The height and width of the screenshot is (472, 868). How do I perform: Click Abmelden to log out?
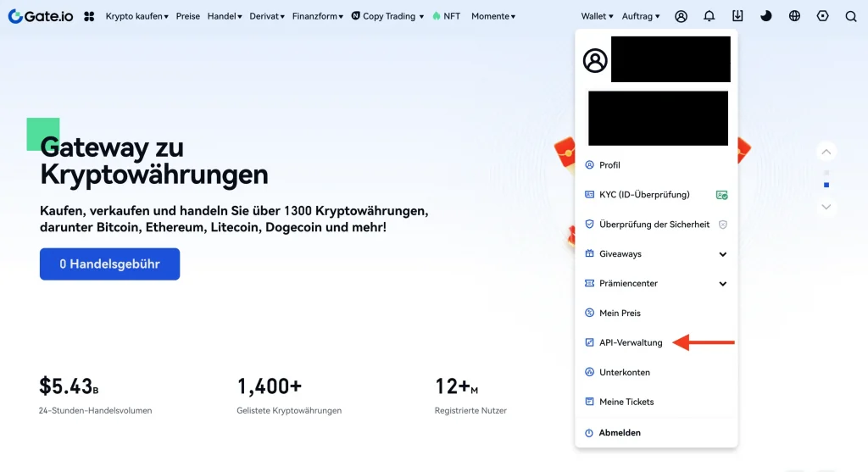tap(619, 433)
